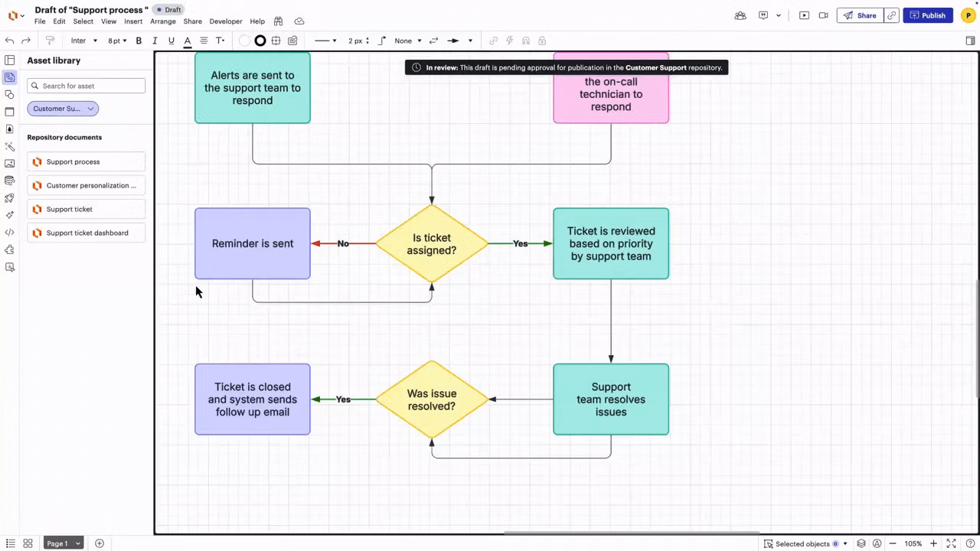Click the add page plus icon
This screenshot has height=551, width=980.
[100, 543]
